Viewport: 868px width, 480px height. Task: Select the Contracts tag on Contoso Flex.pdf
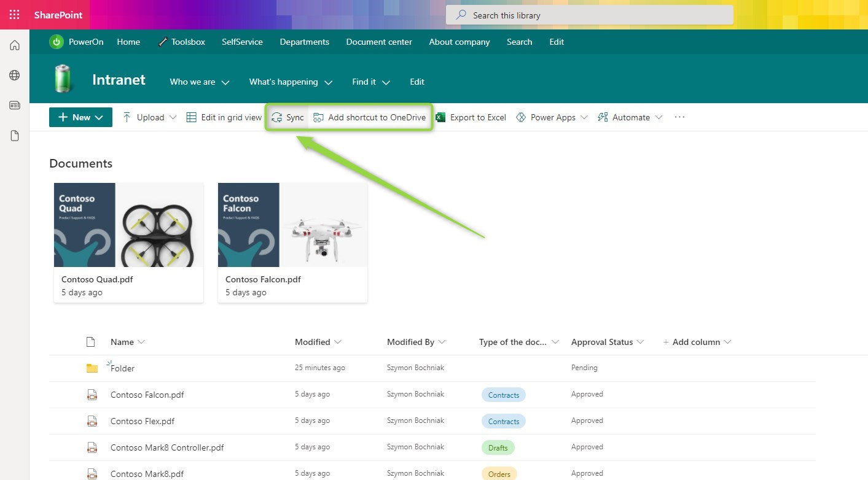click(503, 421)
